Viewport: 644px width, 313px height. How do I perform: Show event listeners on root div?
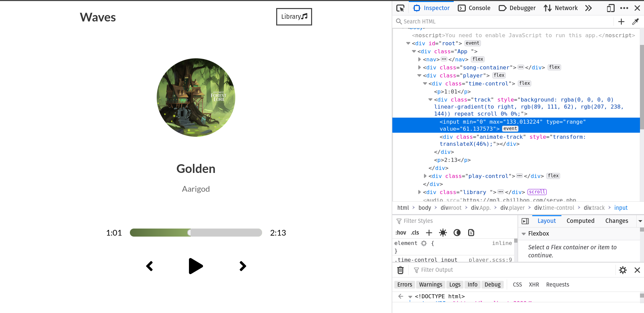pyautogui.click(x=473, y=43)
